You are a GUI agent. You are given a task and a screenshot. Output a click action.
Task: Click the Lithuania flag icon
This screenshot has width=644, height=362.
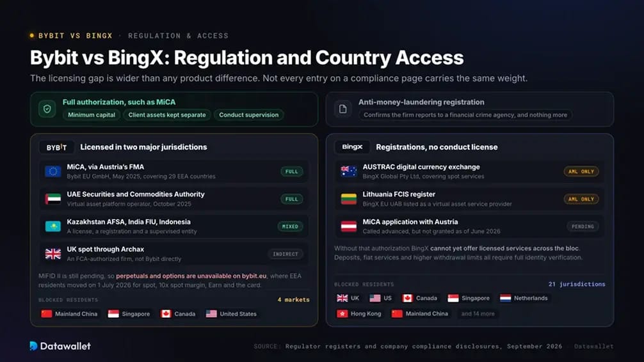(349, 199)
